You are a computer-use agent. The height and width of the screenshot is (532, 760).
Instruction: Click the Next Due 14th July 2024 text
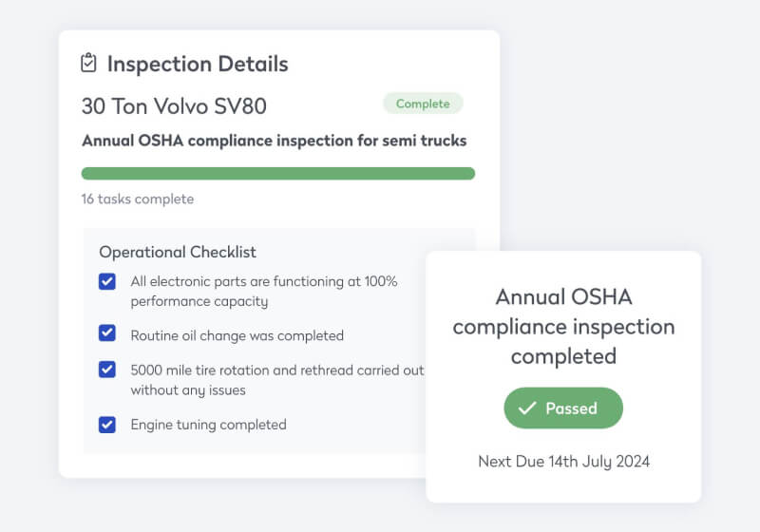tap(563, 462)
